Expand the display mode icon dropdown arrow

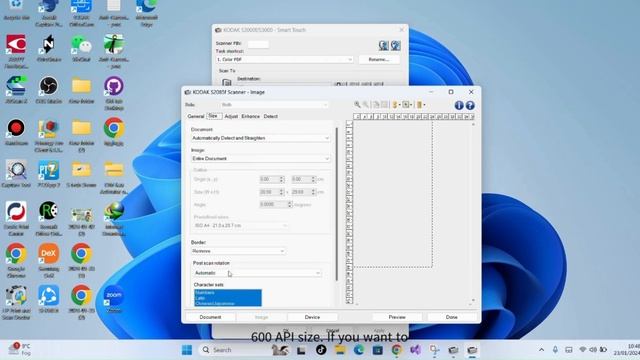tap(411, 105)
